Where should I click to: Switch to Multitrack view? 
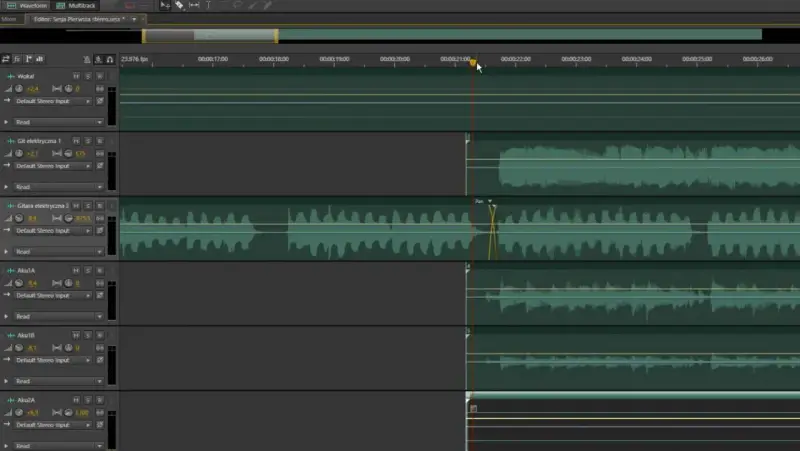point(77,6)
